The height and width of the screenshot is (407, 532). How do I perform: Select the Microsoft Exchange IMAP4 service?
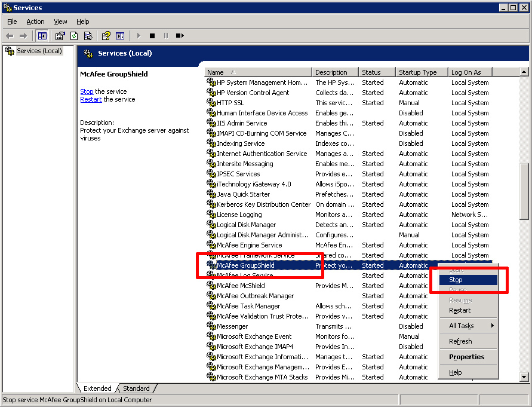click(x=255, y=347)
